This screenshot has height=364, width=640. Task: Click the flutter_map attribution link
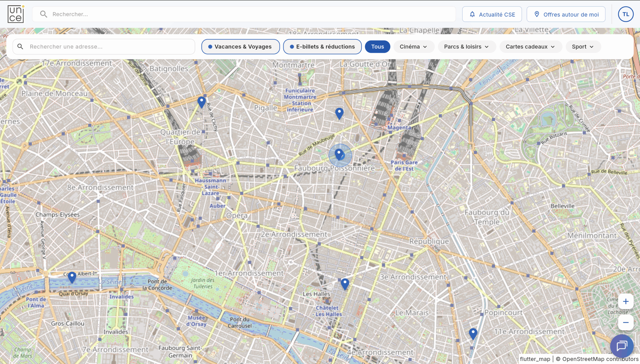(x=535, y=359)
